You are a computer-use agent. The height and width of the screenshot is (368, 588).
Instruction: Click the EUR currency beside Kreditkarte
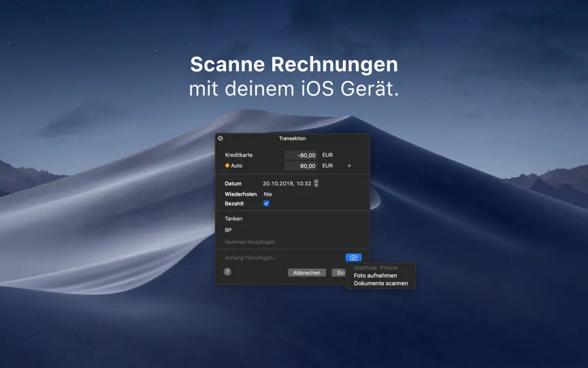(x=327, y=155)
